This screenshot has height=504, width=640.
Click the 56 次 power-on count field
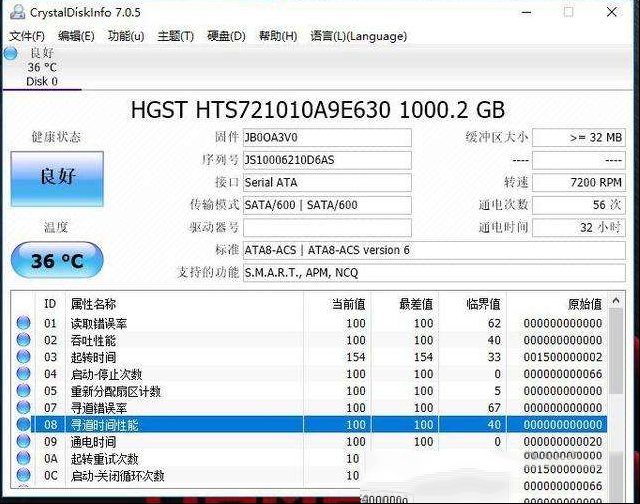pos(579,205)
